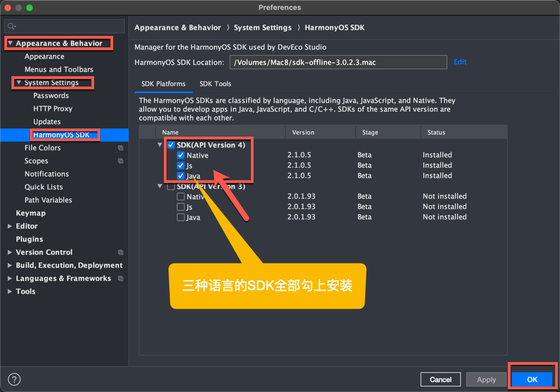
Task: Open Quick Lists settings
Action: 44,187
